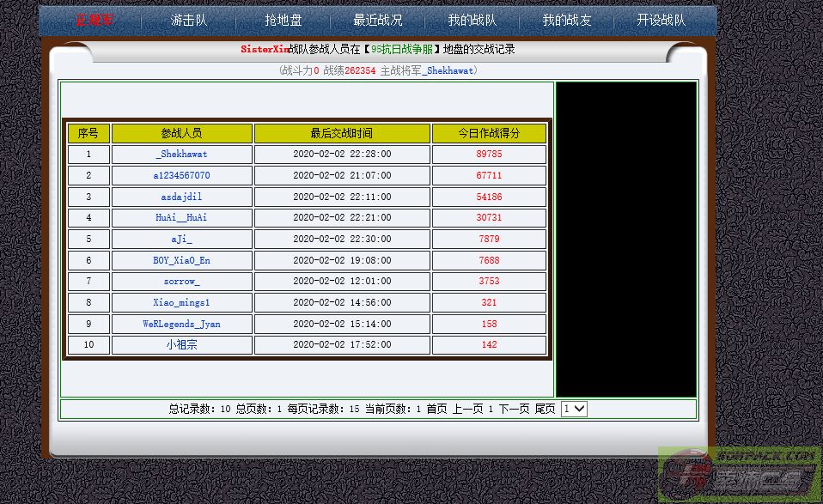Image resolution: width=823 pixels, height=504 pixels.
Task: Open the SisterXin team link in the heading
Action: coord(265,50)
